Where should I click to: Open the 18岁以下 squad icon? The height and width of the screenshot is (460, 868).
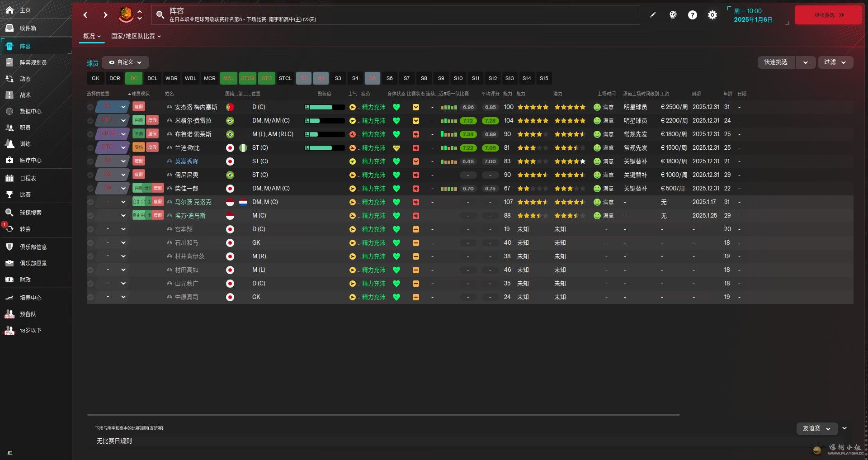pos(9,330)
